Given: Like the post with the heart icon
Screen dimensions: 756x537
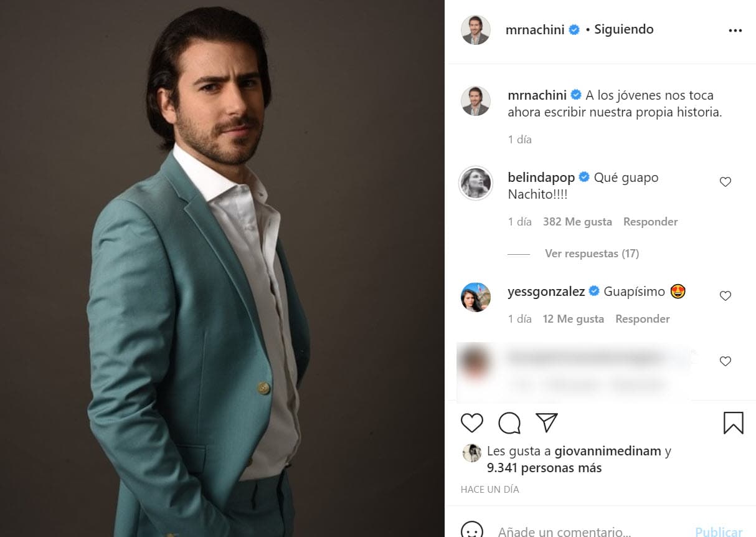Looking at the screenshot, I should click(472, 422).
